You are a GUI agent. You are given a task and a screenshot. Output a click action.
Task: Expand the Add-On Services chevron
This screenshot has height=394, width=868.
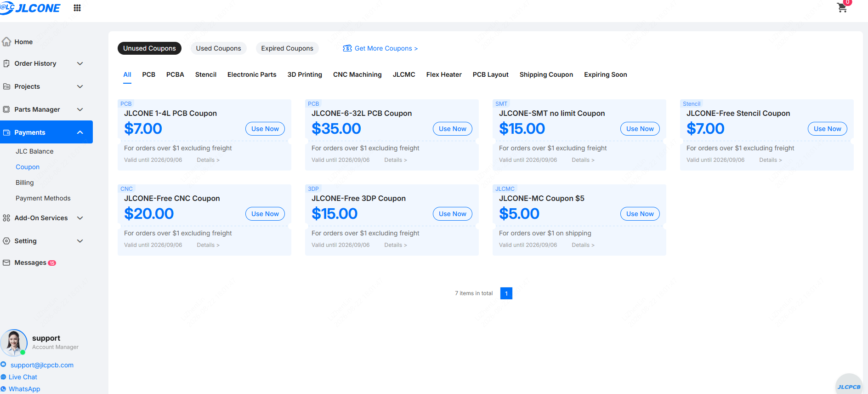pyautogui.click(x=80, y=218)
